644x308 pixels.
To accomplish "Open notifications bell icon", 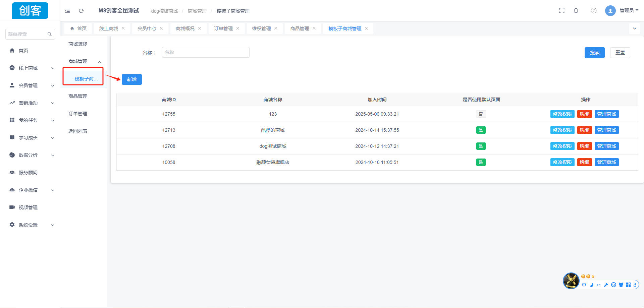I will 576,11.
